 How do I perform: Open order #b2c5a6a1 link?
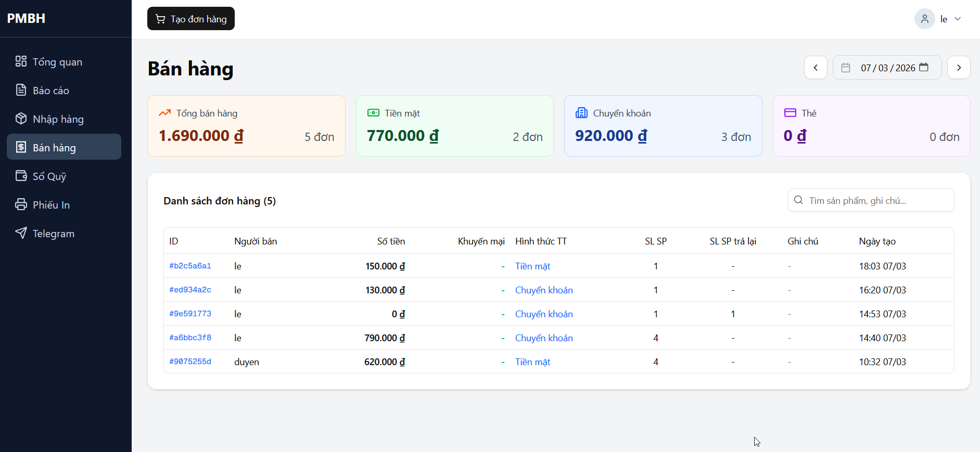click(190, 266)
